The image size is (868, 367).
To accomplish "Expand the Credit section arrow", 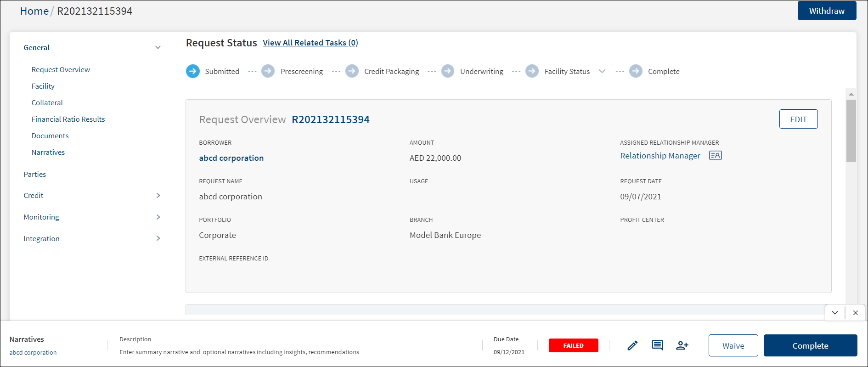I will click(x=158, y=196).
